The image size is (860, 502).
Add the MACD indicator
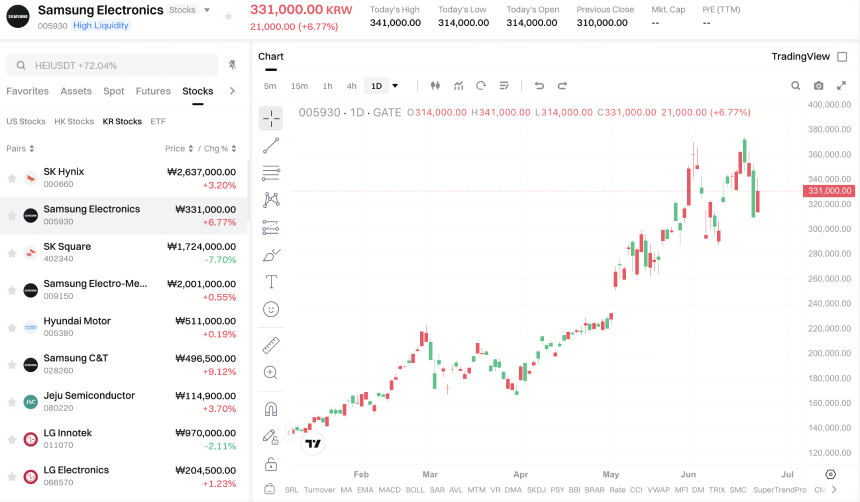click(389, 489)
